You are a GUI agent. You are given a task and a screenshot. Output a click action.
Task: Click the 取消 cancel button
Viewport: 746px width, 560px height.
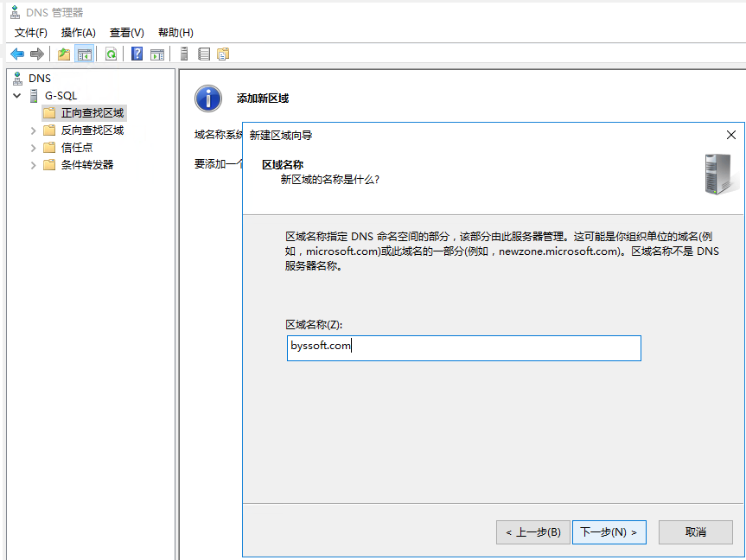[696, 532]
